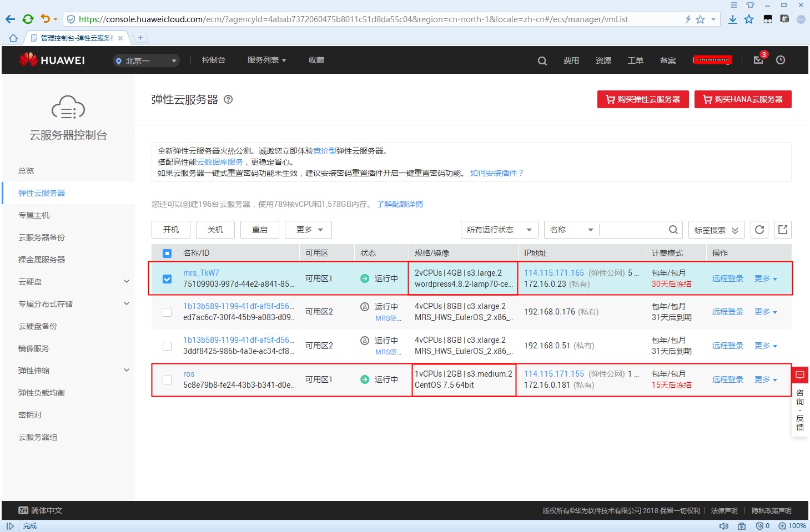Open the 名称 search type dropdown

tap(571, 230)
